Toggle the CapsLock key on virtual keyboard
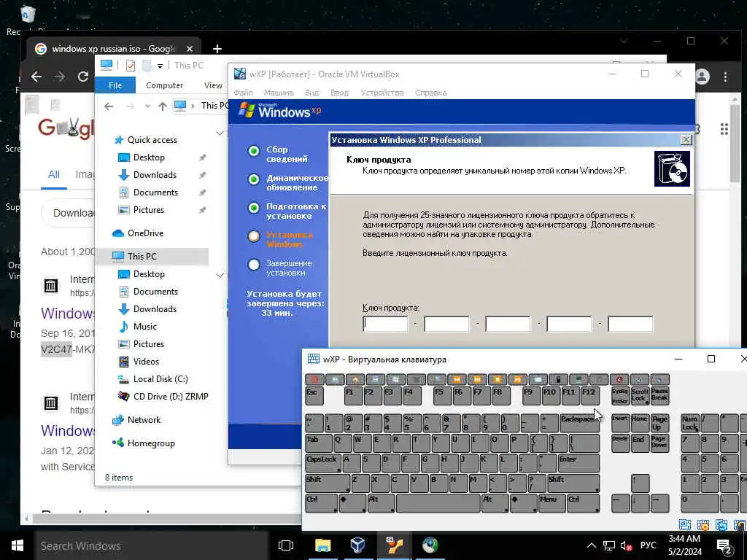The image size is (747, 560). pyautogui.click(x=322, y=463)
